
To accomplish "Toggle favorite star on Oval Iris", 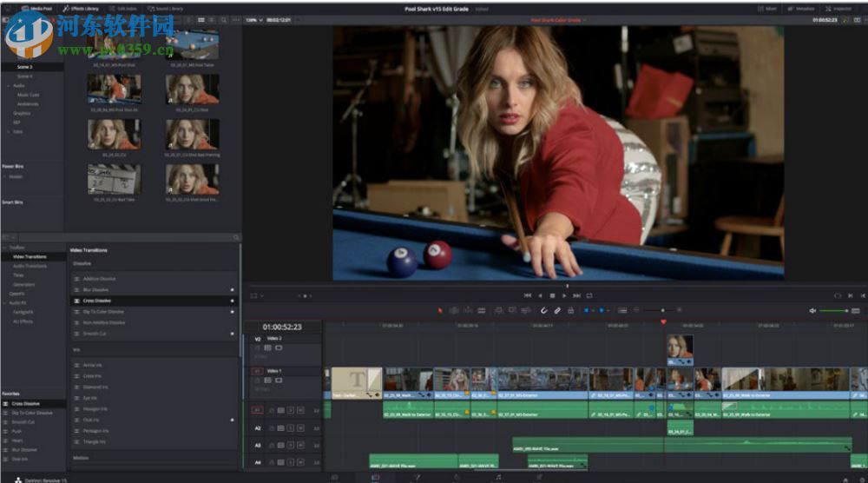I will tap(232, 420).
